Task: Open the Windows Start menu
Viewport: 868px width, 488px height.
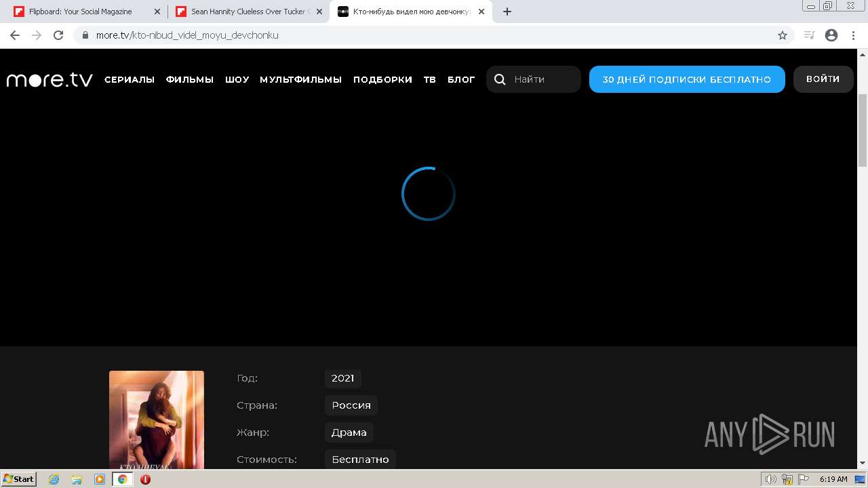Action: [18, 479]
